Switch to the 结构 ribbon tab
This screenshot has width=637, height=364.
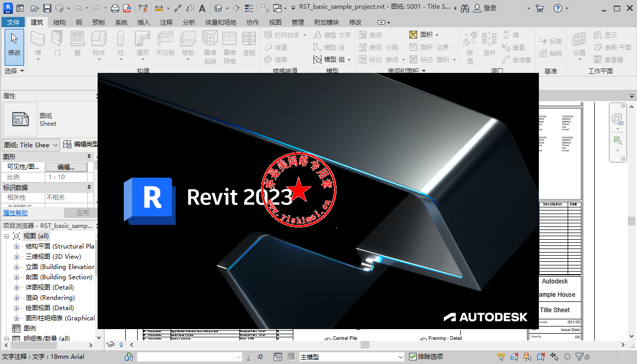(59, 22)
